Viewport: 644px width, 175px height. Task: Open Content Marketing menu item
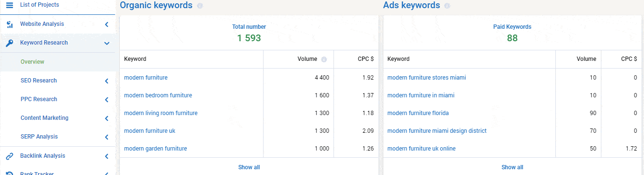pyautogui.click(x=45, y=118)
